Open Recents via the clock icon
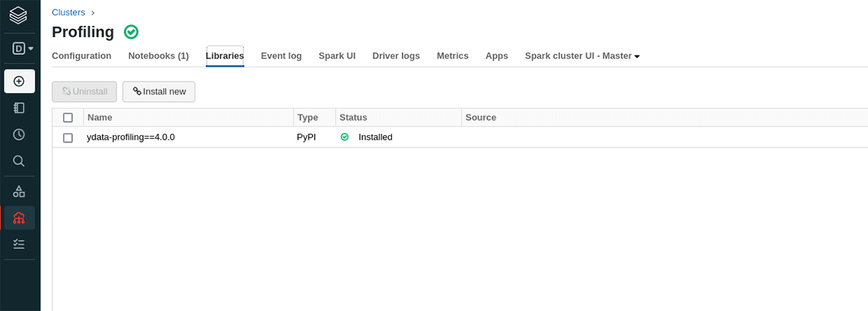Image resolution: width=868 pixels, height=311 pixels. point(20,135)
